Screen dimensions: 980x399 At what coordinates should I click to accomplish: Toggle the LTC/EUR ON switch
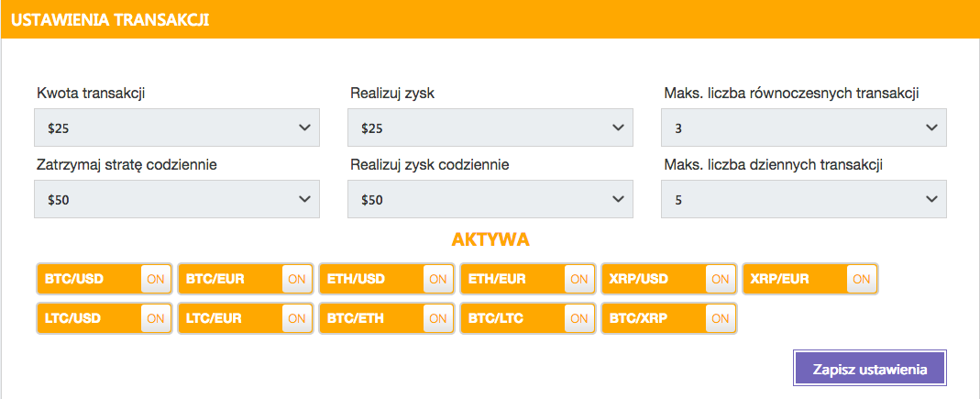point(296,318)
